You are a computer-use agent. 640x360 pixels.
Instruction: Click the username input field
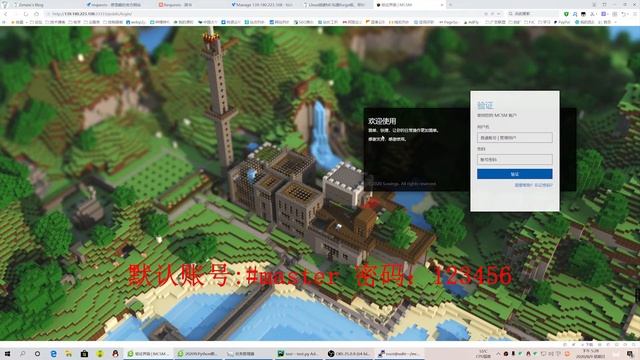coord(514,138)
